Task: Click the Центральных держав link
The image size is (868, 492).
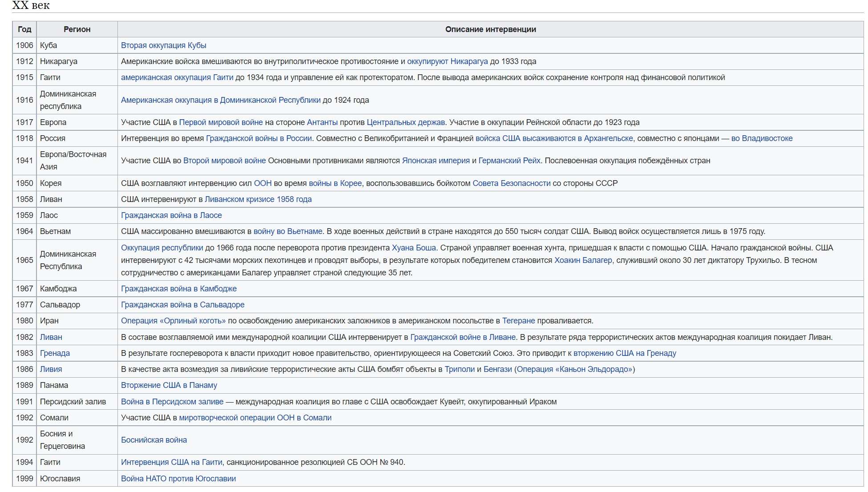Action: click(405, 122)
